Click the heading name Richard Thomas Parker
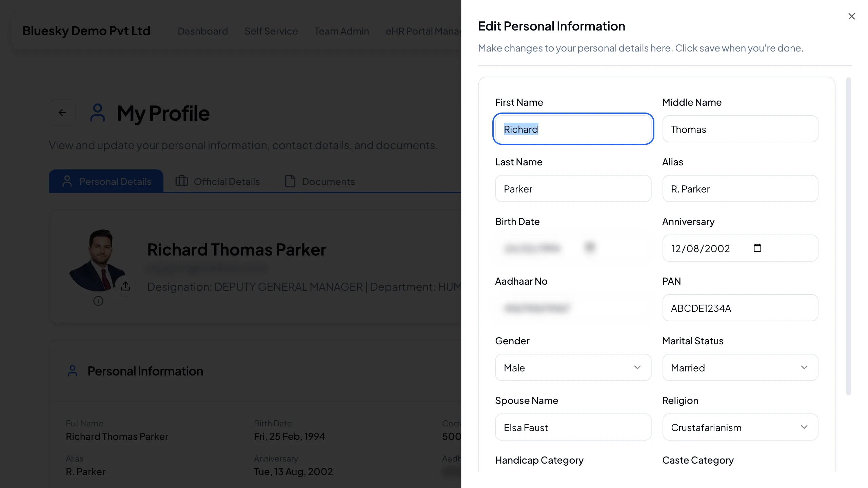868x488 pixels. tap(237, 250)
